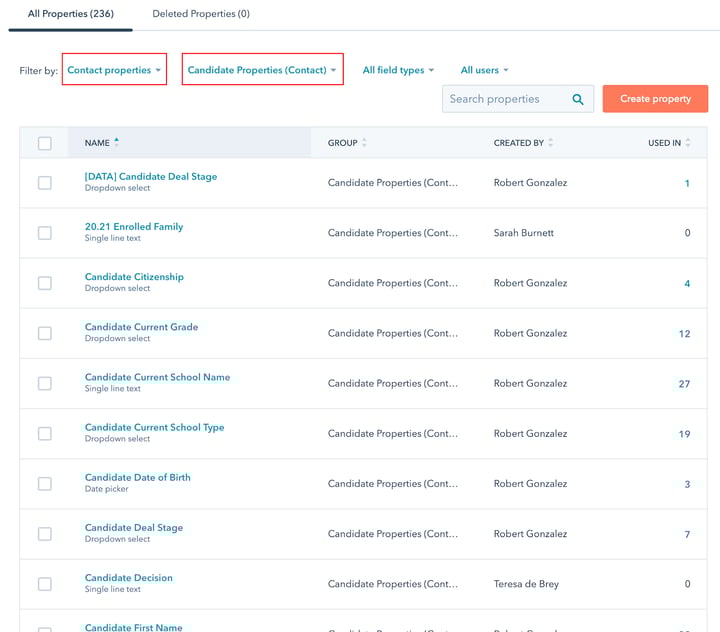Check the Candidate Current School Name row
Image resolution: width=720 pixels, height=632 pixels.
click(x=45, y=383)
